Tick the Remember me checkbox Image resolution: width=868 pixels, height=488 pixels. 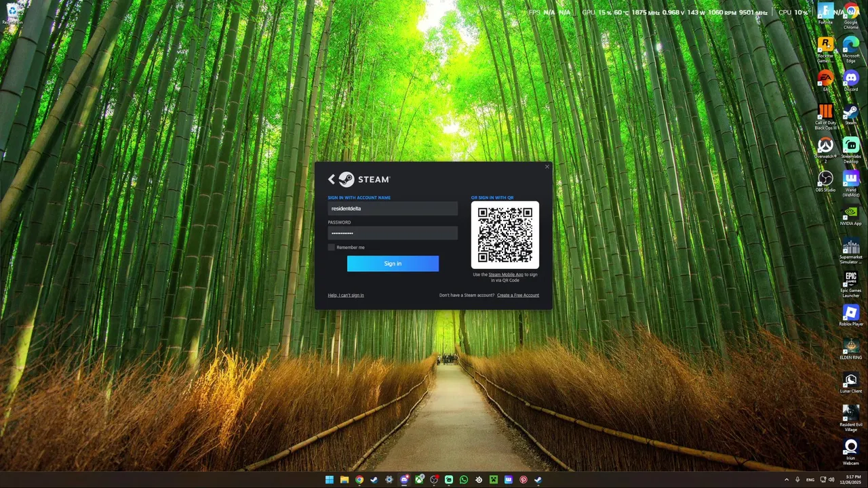pos(331,247)
